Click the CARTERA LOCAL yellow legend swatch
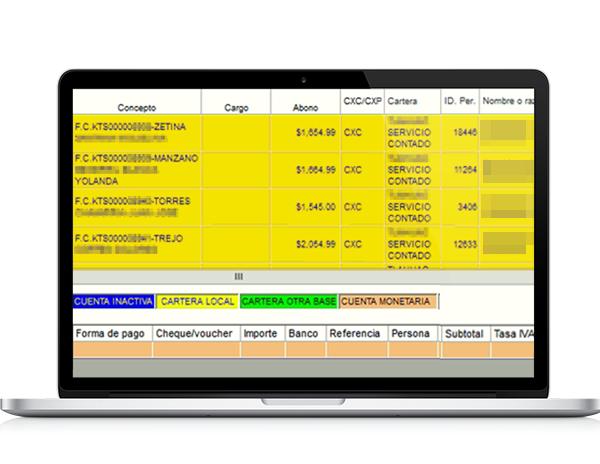The height and width of the screenshot is (464, 600). point(197,301)
